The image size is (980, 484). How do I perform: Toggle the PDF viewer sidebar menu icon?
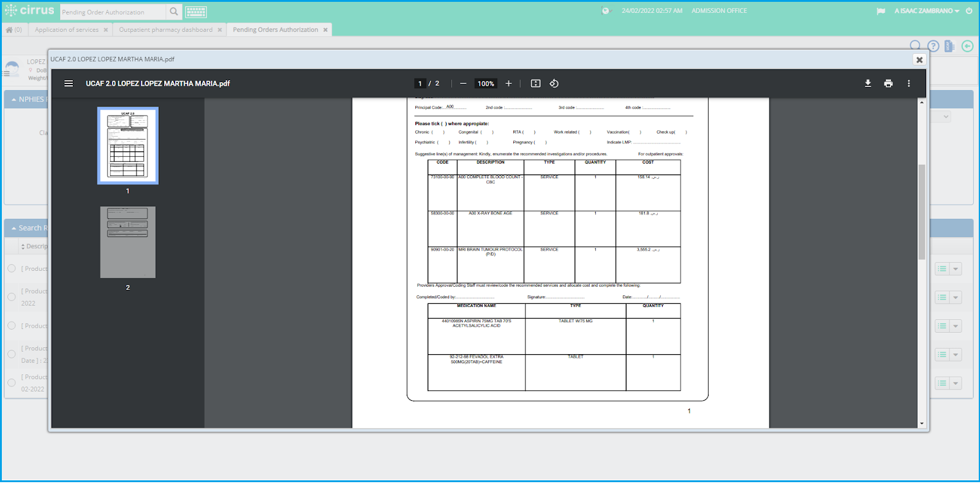tap(69, 83)
